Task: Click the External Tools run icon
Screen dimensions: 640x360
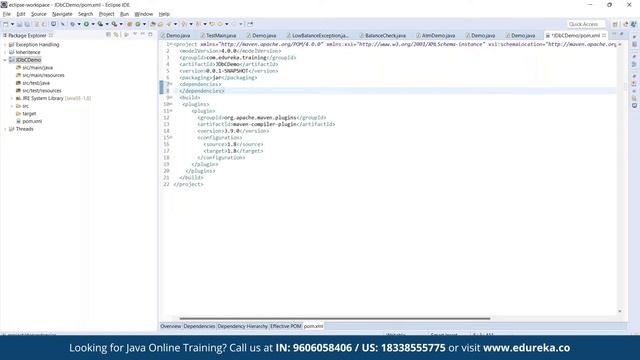Action: [x=115, y=24]
